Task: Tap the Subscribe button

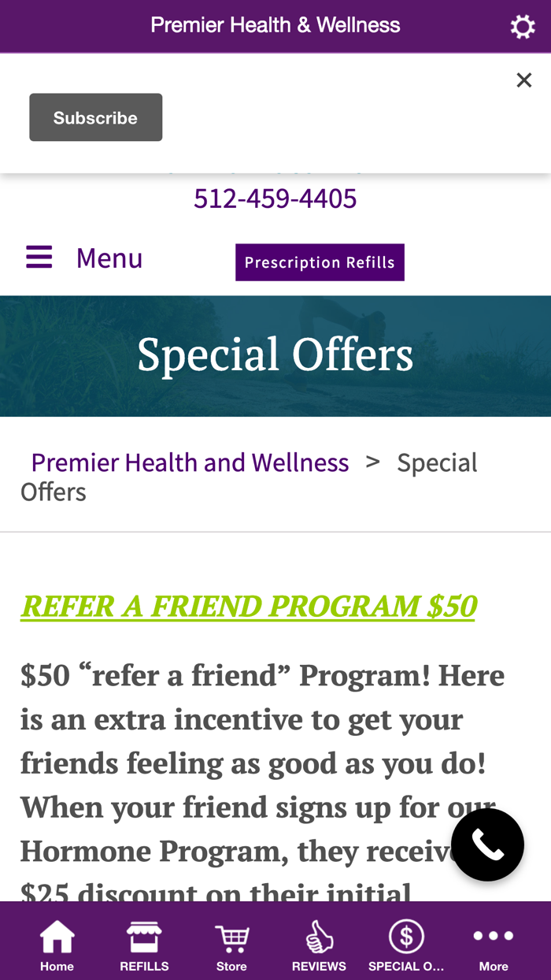Action: [x=95, y=117]
